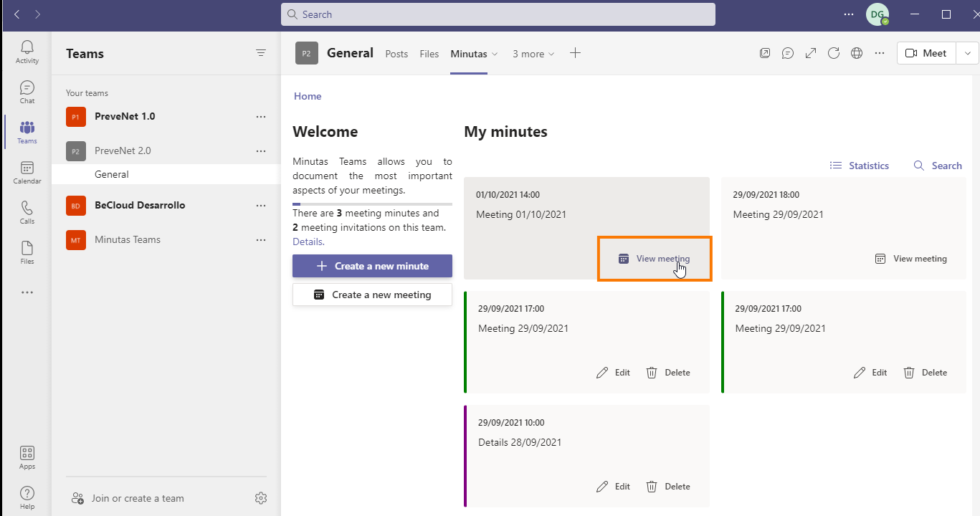Open BeCloud Desarrollo more options

click(261, 205)
